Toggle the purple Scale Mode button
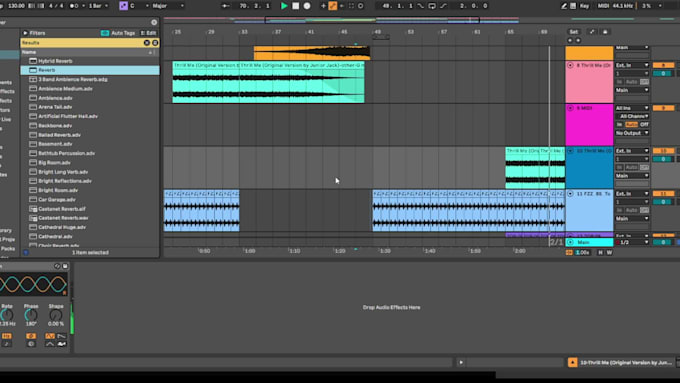Image resolution: width=680 pixels, height=383 pixels. [x=123, y=6]
